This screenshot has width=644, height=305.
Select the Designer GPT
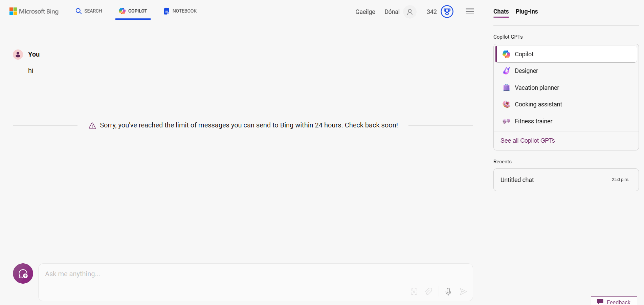566,71
